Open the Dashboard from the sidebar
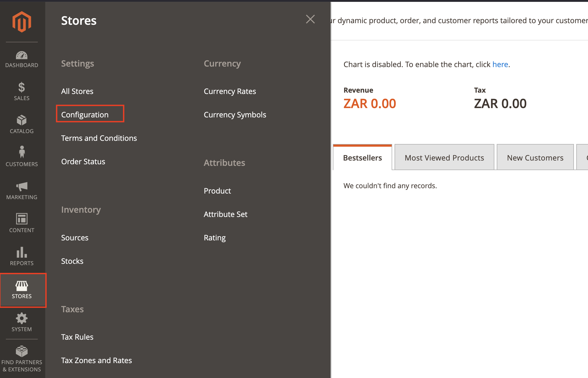 22,59
